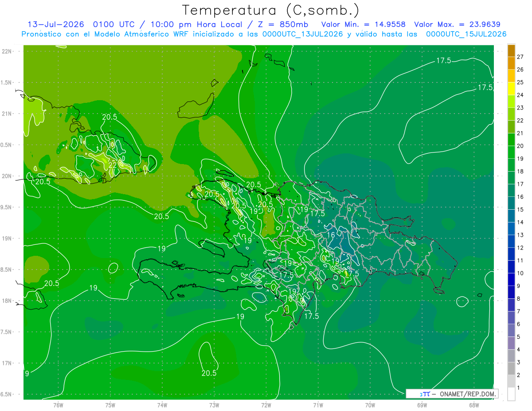Click '0000UTC_15JUL2026' valid-until time text
Screen dimensions: 532x411
click(466, 34)
